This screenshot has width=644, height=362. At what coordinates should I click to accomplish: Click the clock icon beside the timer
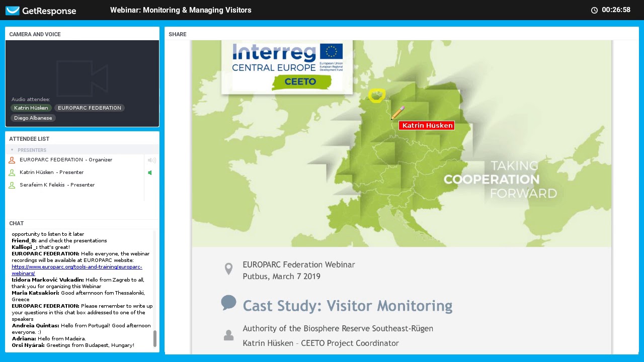click(594, 10)
